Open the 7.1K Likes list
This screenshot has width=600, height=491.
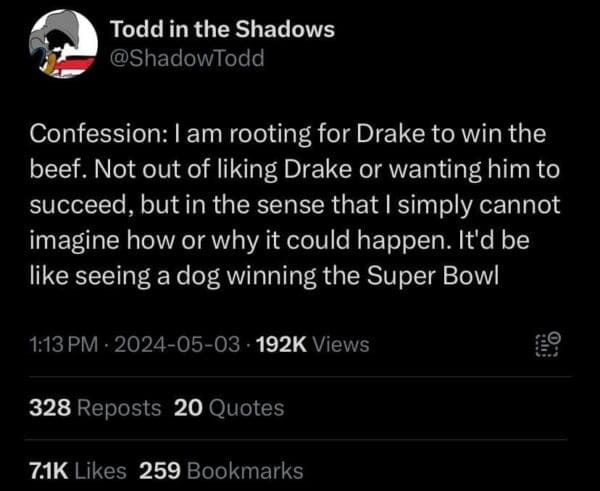(x=78, y=470)
